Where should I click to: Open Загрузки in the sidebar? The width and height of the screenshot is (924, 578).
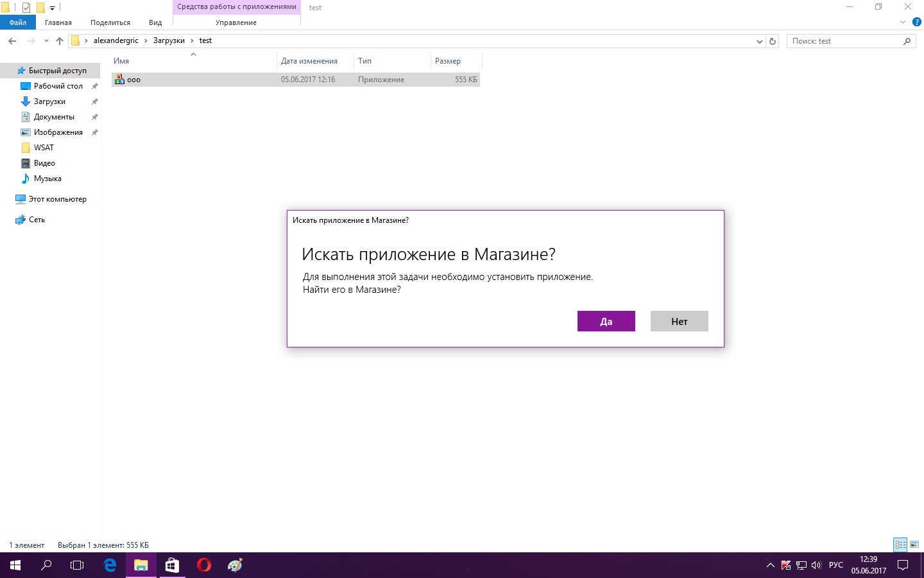click(49, 101)
